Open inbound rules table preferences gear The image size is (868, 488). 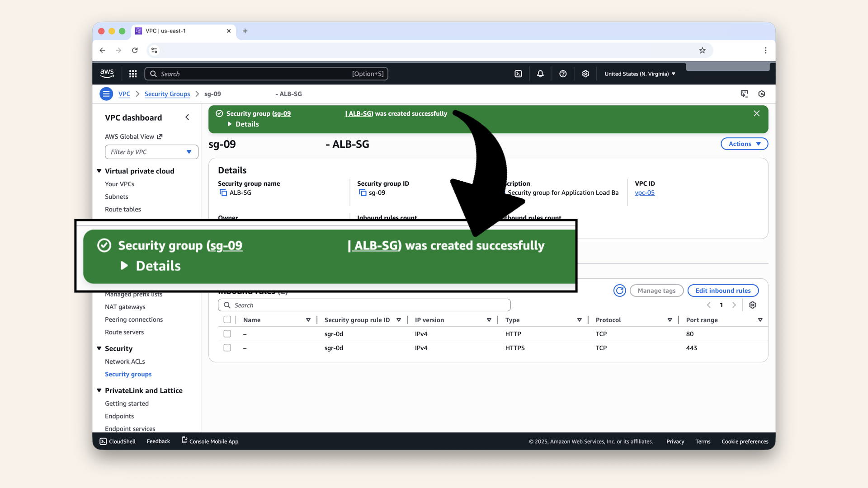pos(752,305)
